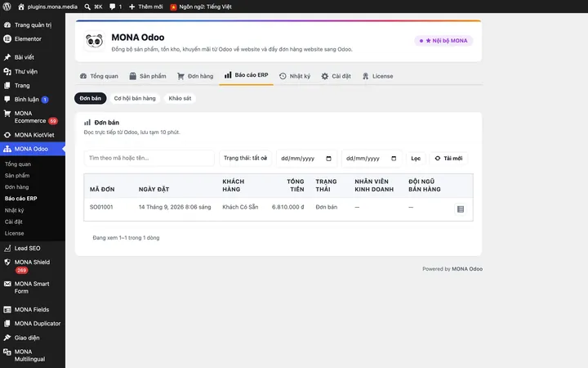Click the shield icon beside MONA Shield
This screenshot has height=368, width=588.
coord(7,263)
